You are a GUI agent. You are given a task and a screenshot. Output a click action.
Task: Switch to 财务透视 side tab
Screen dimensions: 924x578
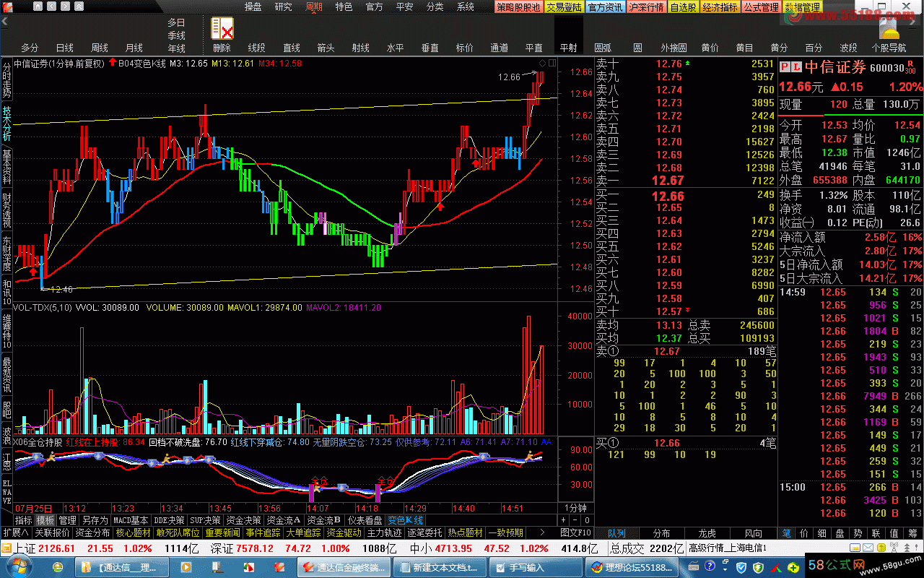coord(6,210)
